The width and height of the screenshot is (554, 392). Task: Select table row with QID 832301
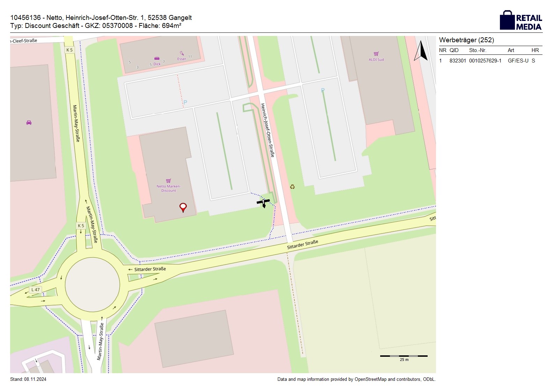[490, 61]
